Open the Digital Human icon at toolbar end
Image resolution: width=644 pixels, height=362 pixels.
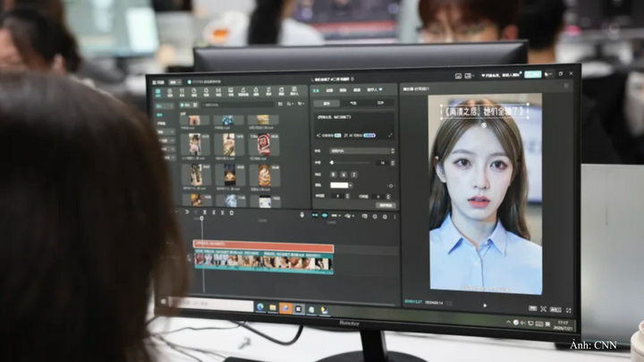pyautogui.click(x=294, y=91)
